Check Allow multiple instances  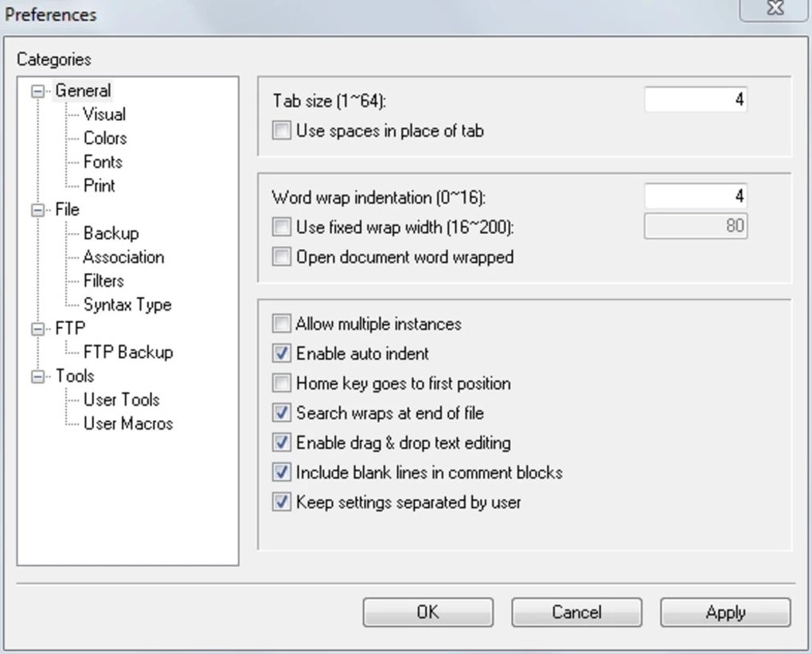tap(282, 324)
